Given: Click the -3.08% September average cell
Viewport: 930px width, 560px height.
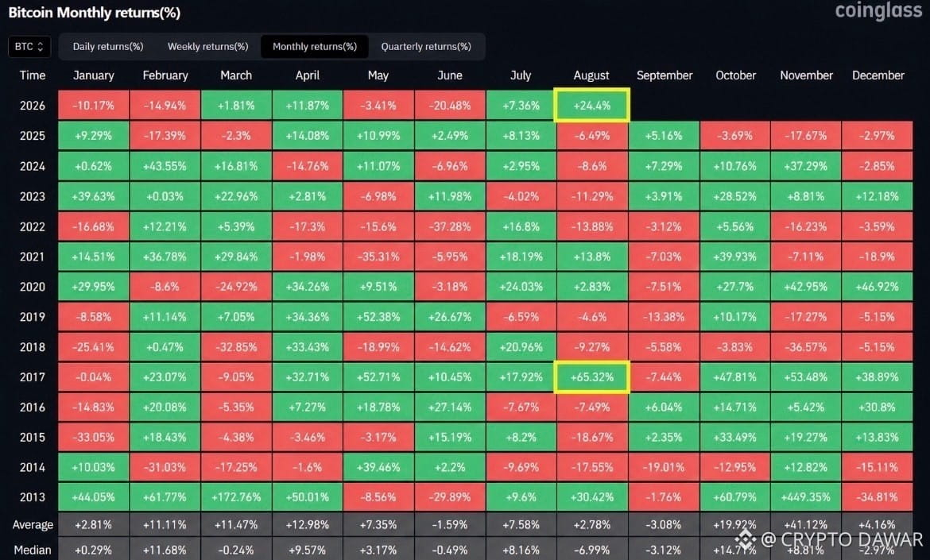Looking at the screenshot, I should pos(664,524).
